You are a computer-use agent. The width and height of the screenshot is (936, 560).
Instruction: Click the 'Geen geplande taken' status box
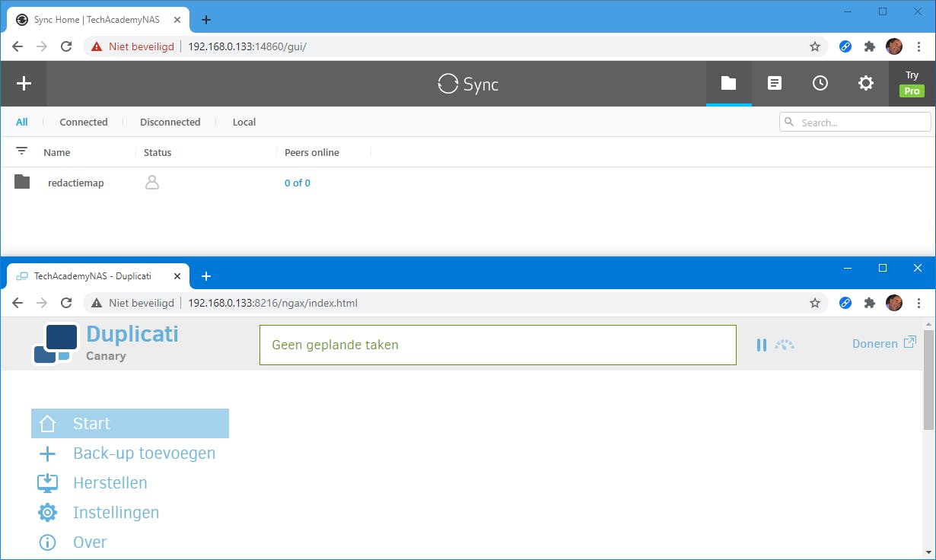click(498, 345)
